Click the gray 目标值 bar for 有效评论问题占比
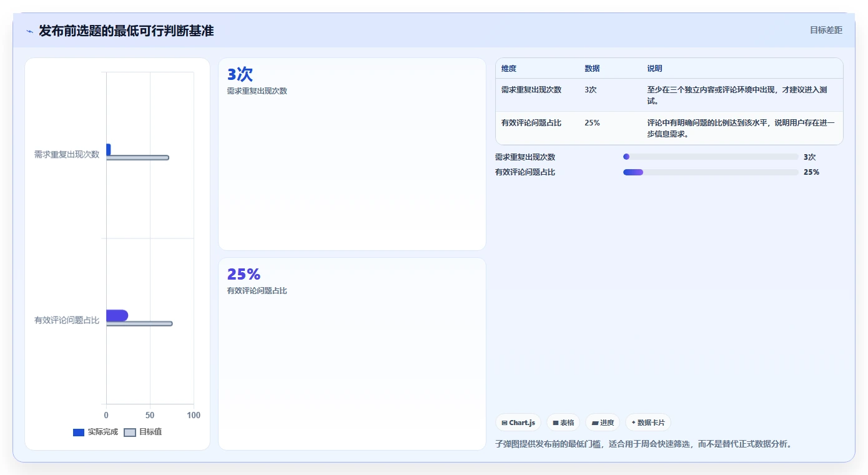 point(139,323)
